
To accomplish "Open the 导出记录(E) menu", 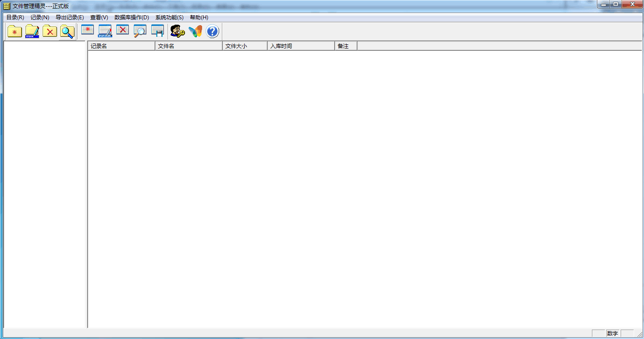I will click(70, 18).
